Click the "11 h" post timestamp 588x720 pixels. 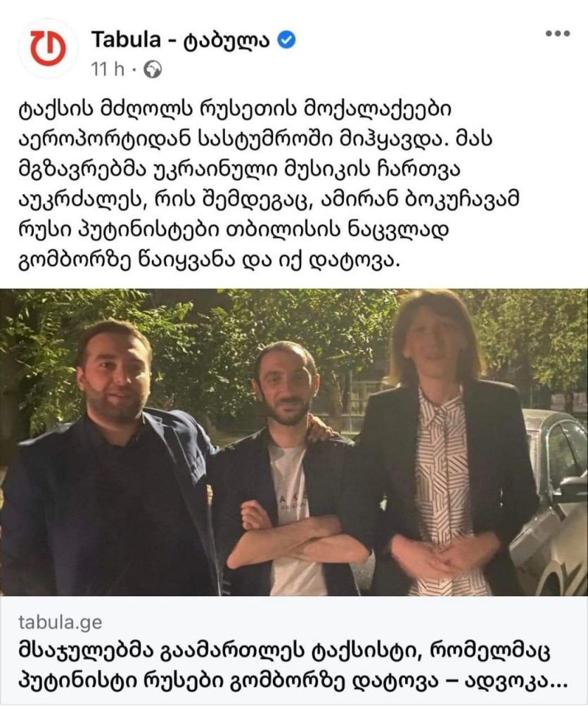tap(108, 70)
